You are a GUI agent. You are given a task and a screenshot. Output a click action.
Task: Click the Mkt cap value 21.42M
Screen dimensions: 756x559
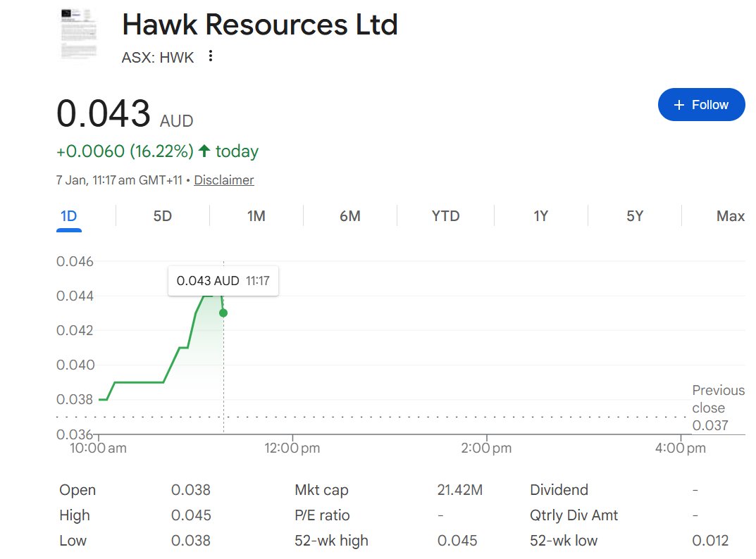[x=460, y=490]
